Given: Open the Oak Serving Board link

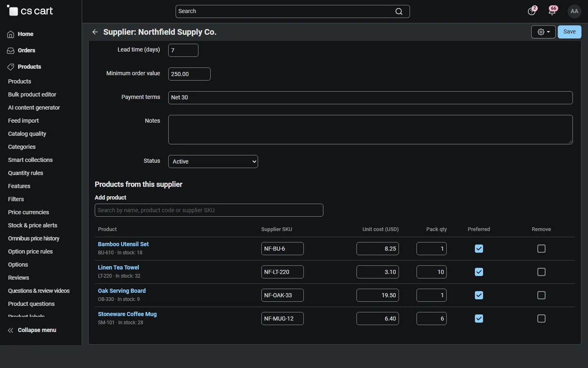Looking at the screenshot, I should coord(122,291).
